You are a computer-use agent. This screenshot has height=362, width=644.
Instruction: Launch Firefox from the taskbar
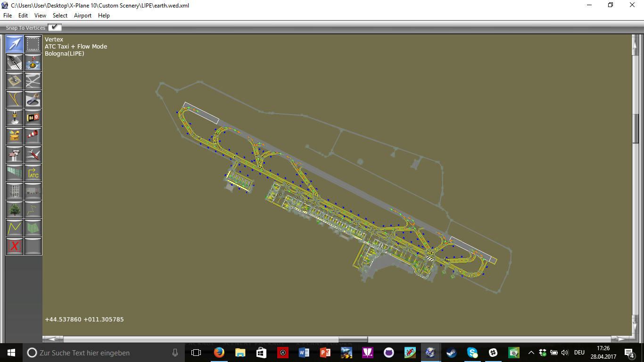coord(219,353)
